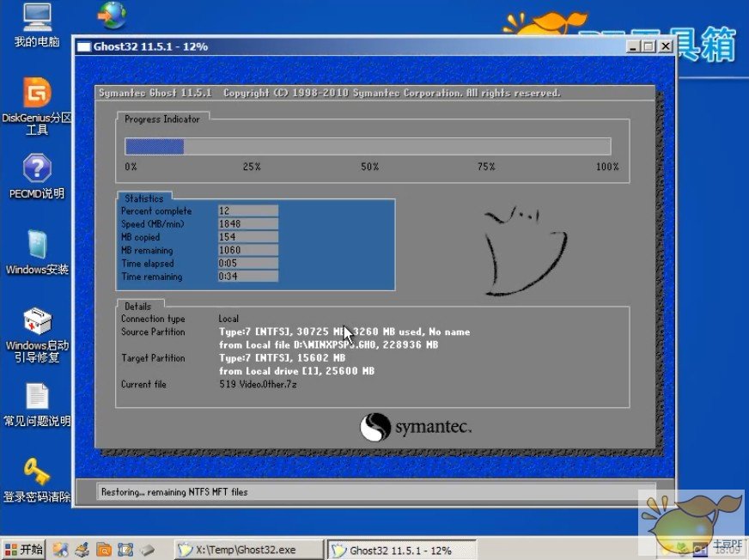Click the Speed value 1848

pos(248,223)
